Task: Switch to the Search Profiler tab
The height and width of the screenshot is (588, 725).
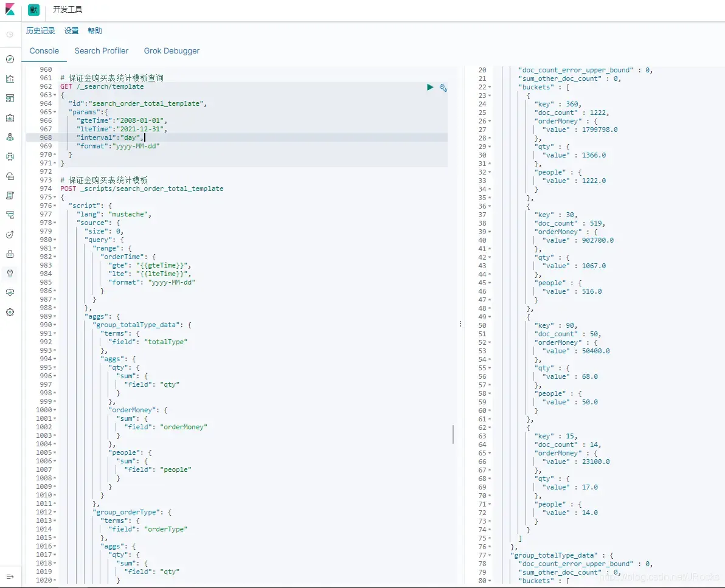Action: coord(101,50)
